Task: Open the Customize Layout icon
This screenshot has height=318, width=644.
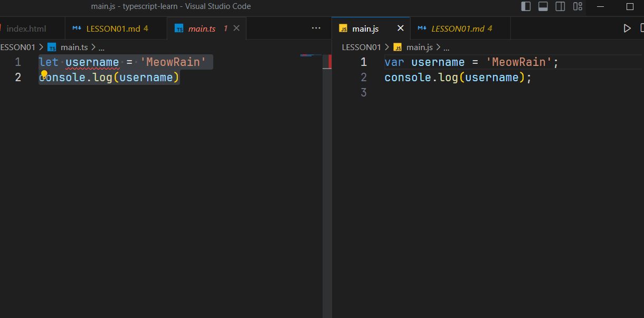Action: click(577, 6)
